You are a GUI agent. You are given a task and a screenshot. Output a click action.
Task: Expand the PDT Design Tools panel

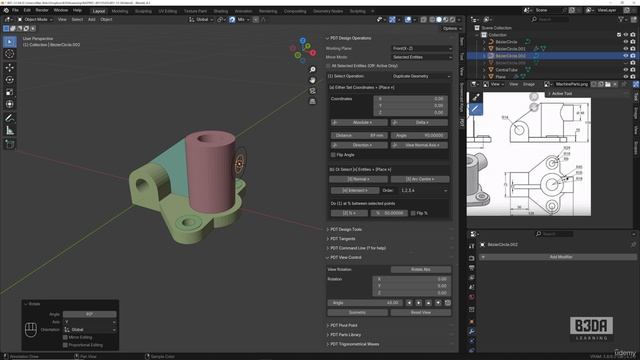click(x=346, y=229)
